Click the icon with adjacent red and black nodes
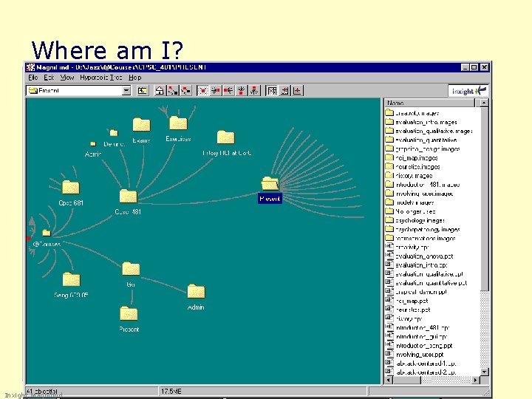Viewport: 532px width, 399px height. tap(185, 91)
